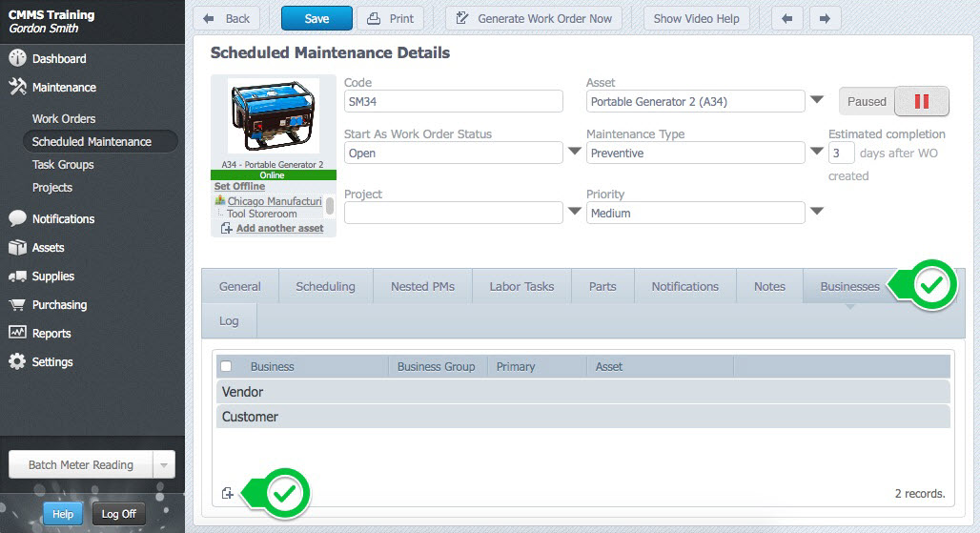Screen dimensions: 980x533
Task: Click Tool Storeroom location text
Action: 262,214
